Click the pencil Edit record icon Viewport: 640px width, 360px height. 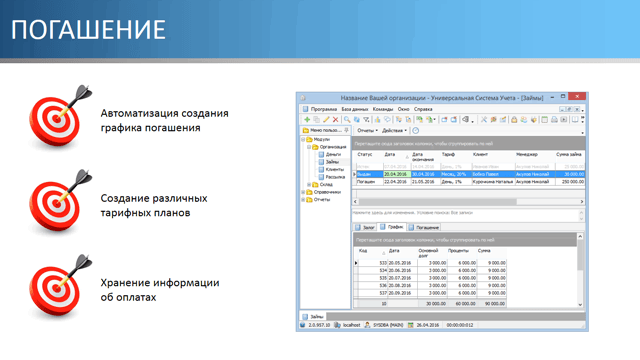coord(326,120)
